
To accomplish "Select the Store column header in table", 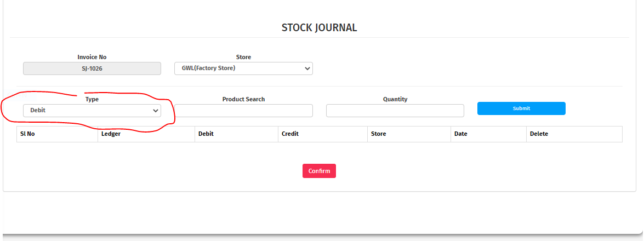I will pyautogui.click(x=378, y=134).
